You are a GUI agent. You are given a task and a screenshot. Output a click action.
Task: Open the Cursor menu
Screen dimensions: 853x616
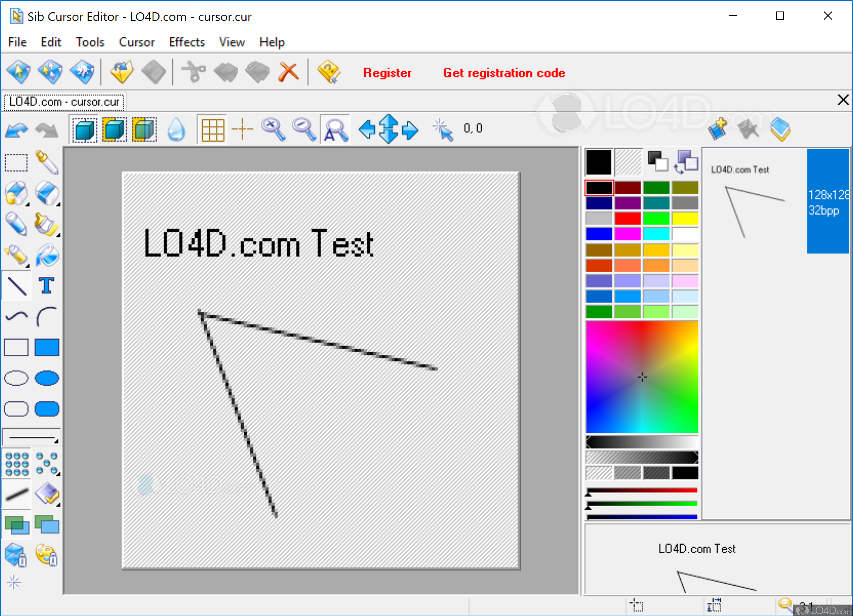pyautogui.click(x=137, y=42)
